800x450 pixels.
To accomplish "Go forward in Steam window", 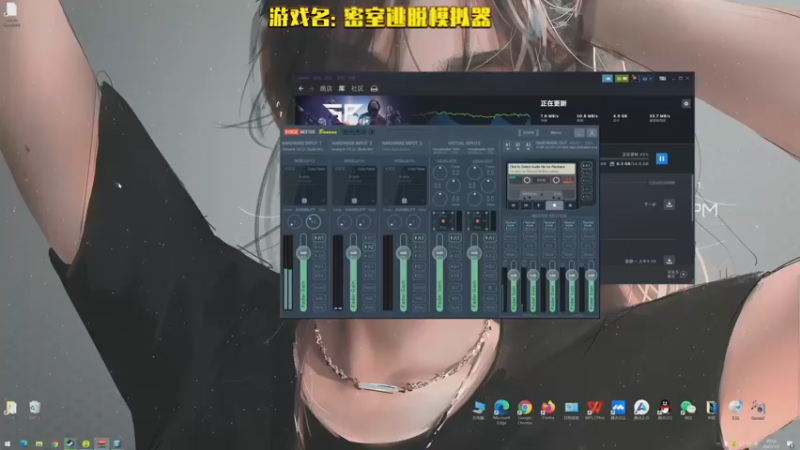I will [x=311, y=89].
